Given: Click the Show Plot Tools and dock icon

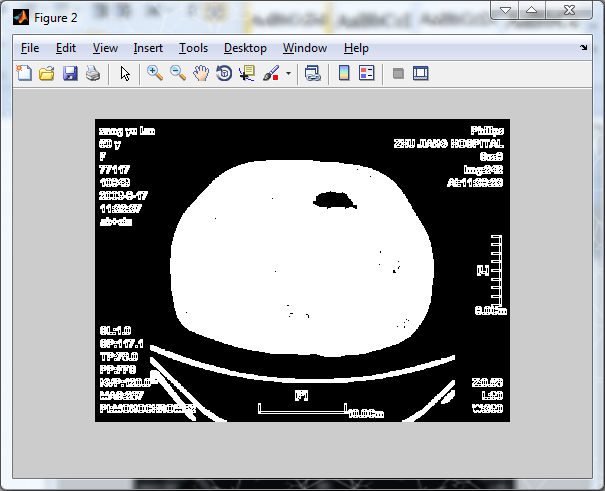Looking at the screenshot, I should click(x=421, y=73).
